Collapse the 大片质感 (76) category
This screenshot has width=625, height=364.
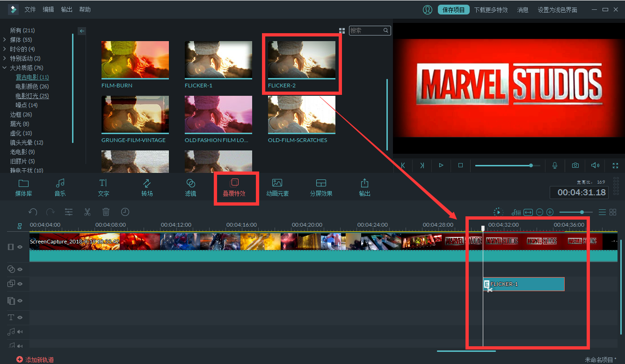point(4,68)
